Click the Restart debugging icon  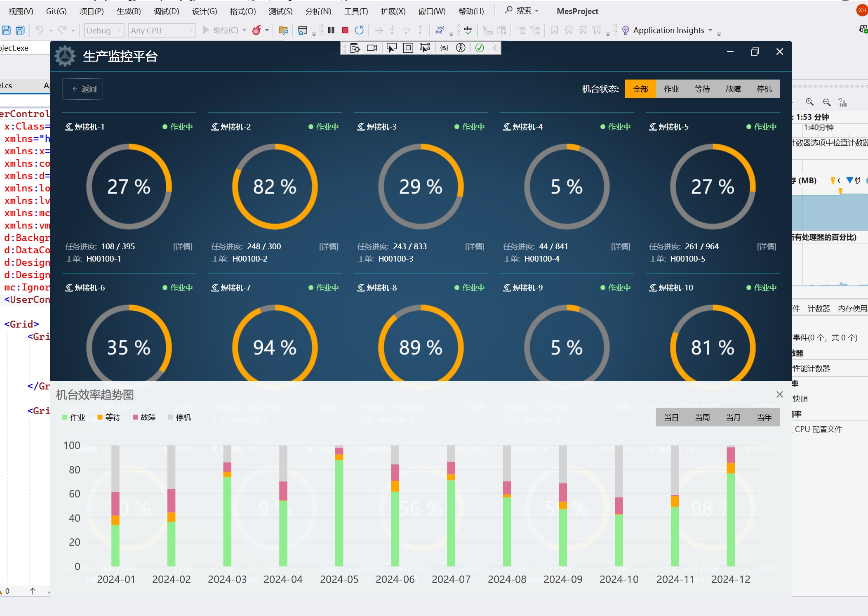pyautogui.click(x=359, y=30)
